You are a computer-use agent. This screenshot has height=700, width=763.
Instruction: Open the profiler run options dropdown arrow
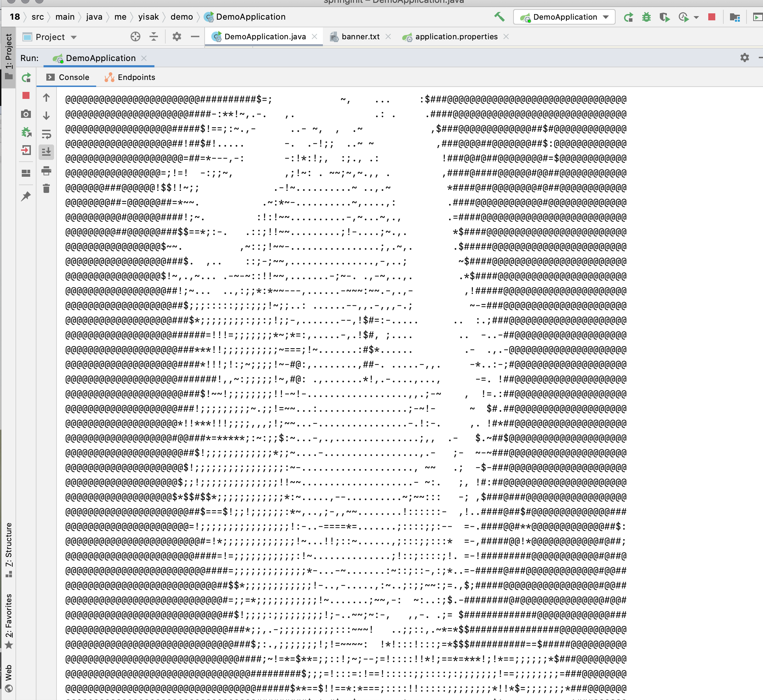[x=696, y=17]
